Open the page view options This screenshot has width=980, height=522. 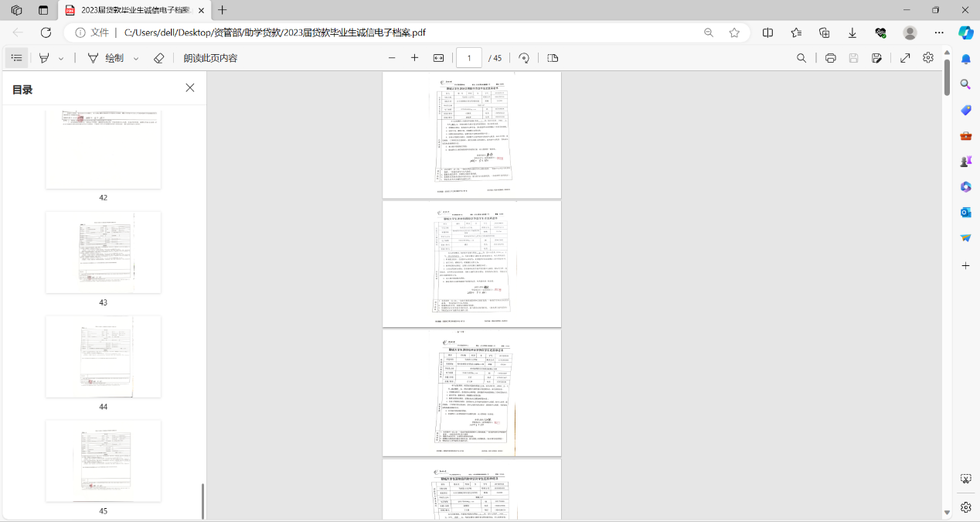[553, 58]
